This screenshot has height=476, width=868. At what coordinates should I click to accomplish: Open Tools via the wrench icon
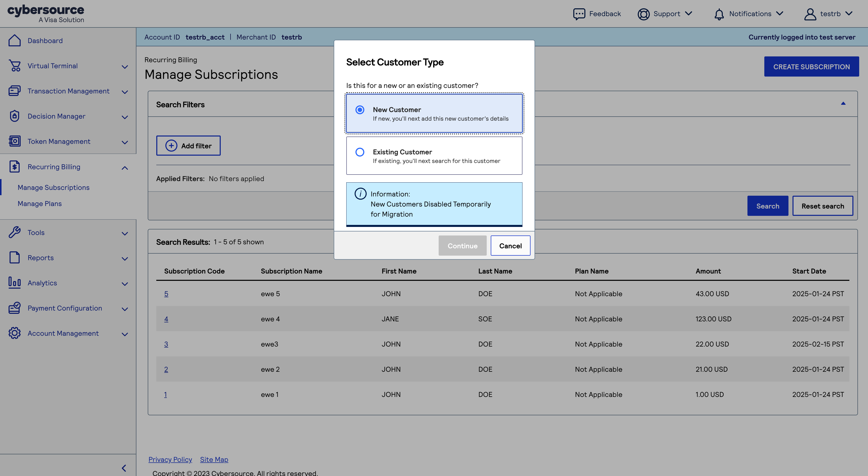[x=15, y=232]
